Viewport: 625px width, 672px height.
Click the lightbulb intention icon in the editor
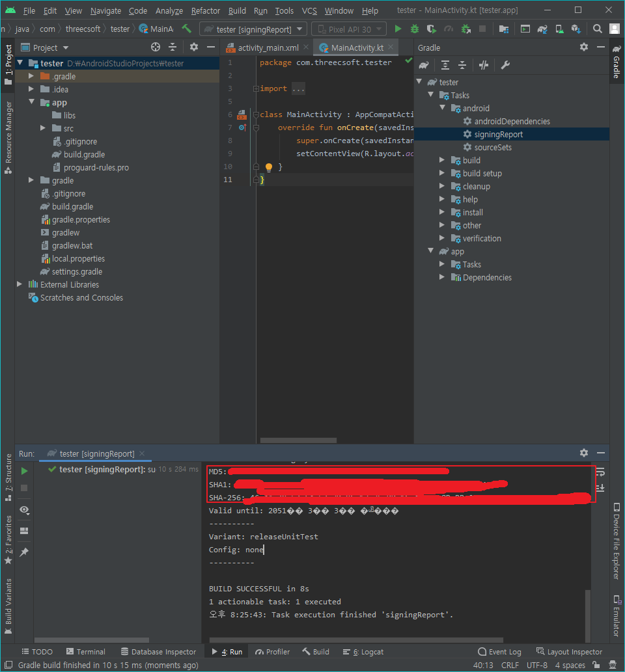(268, 167)
